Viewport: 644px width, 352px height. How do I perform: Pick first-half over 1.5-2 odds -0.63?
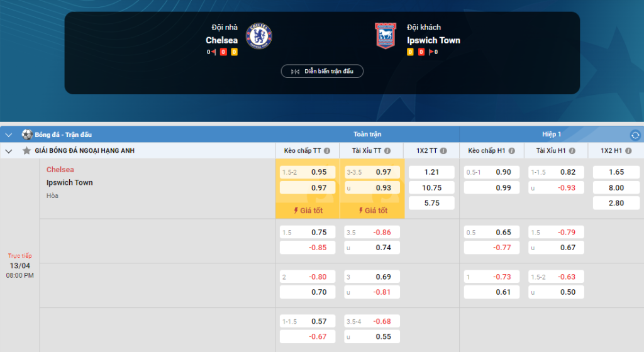point(556,277)
